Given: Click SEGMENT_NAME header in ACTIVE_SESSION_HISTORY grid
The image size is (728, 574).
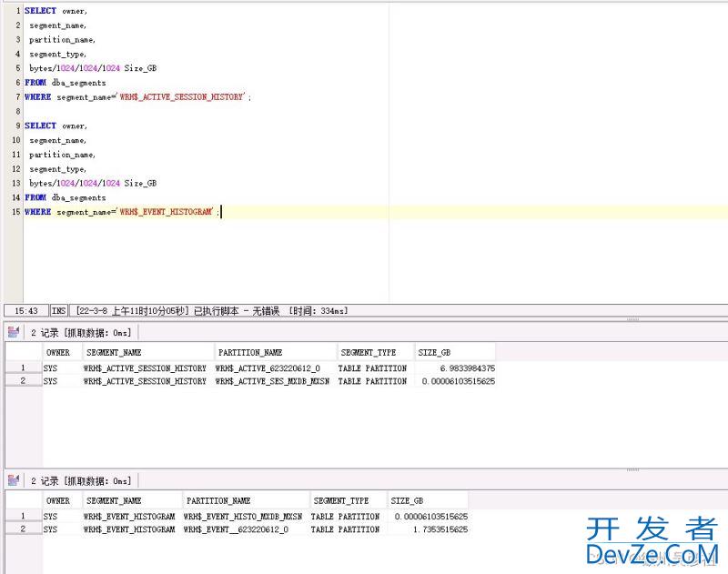Looking at the screenshot, I should [148, 352].
